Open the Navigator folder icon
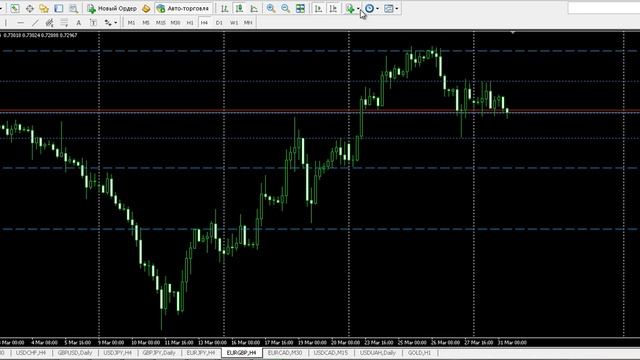The height and width of the screenshot is (360, 640). pyautogui.click(x=44, y=8)
